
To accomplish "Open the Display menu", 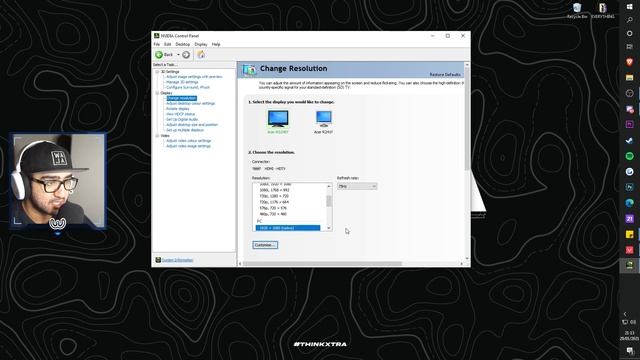I will 200,44.
